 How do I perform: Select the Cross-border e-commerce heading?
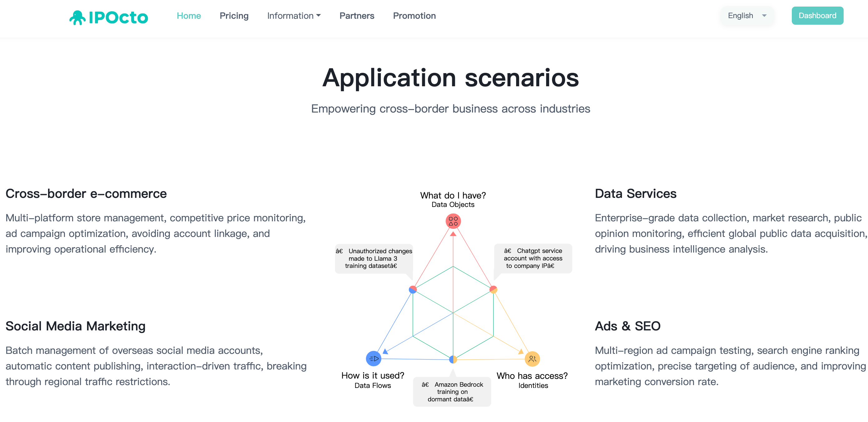pos(86,193)
